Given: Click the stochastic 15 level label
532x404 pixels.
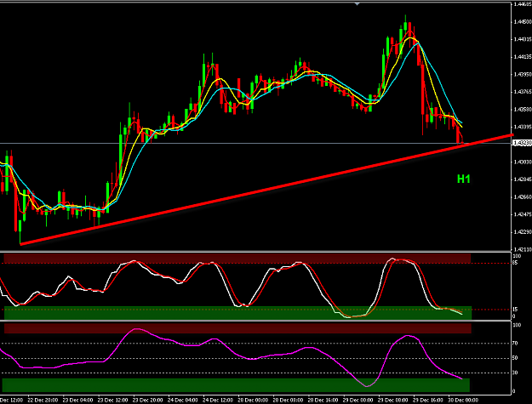Looking at the screenshot, I should click(x=515, y=310).
